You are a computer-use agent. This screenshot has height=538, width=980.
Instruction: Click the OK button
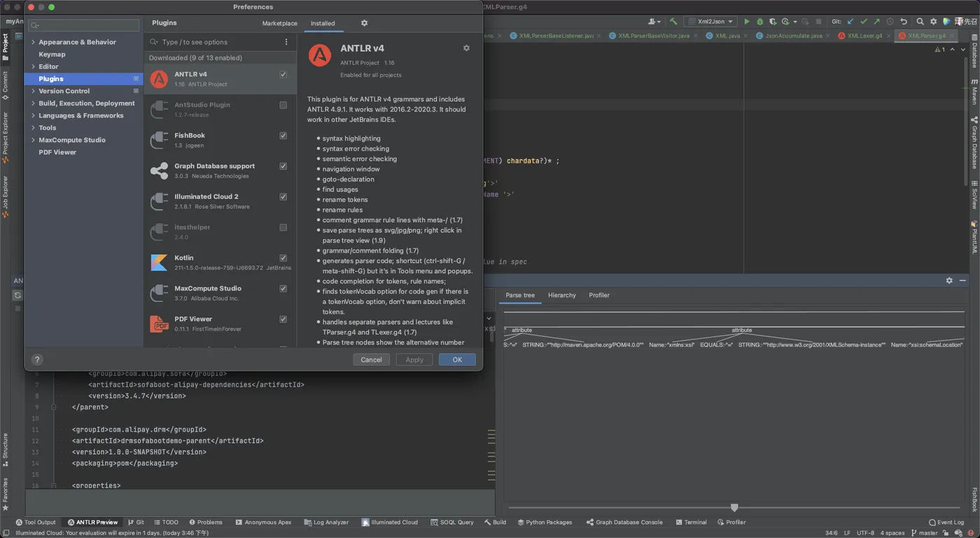click(x=457, y=360)
